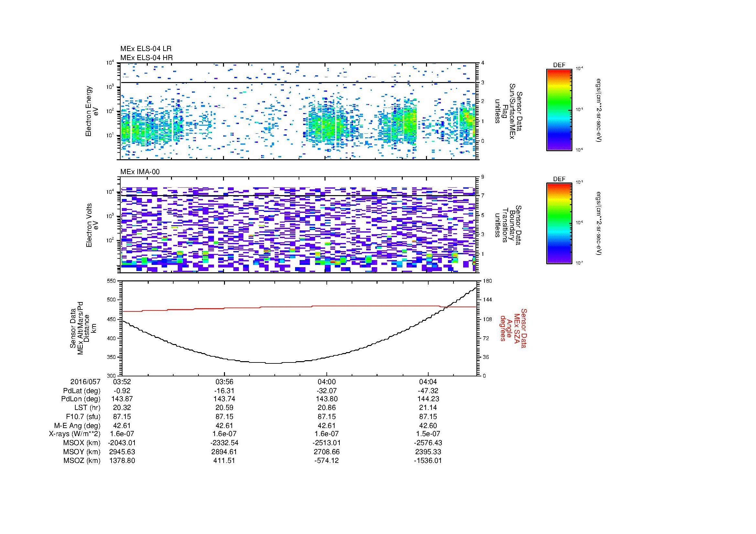Click the time tick label '03:52'
The width and height of the screenshot is (756, 534).
[122, 382]
